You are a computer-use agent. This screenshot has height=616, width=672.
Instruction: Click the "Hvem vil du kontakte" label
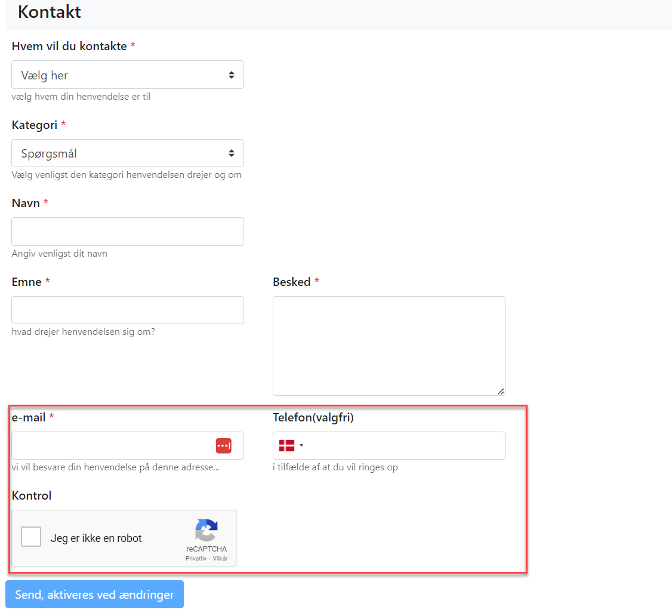click(69, 46)
